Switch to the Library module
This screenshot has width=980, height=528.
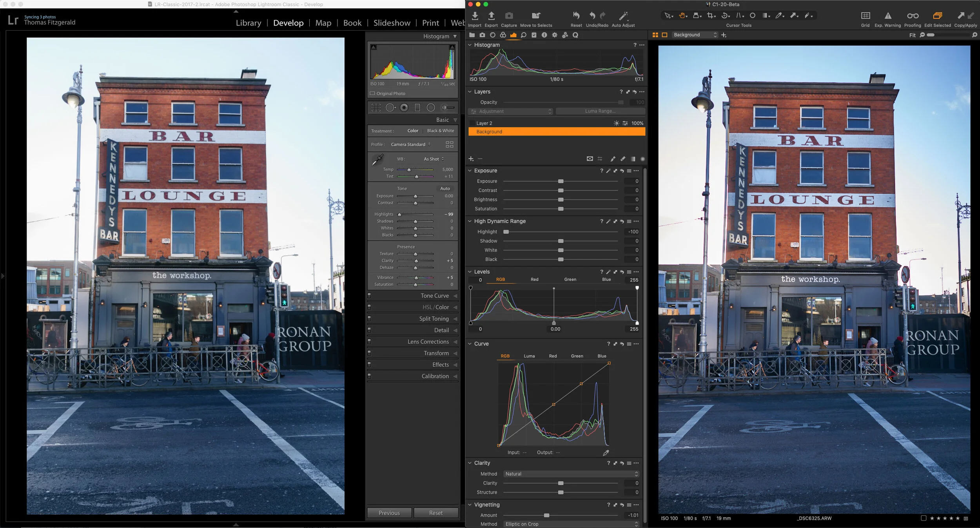(x=248, y=23)
